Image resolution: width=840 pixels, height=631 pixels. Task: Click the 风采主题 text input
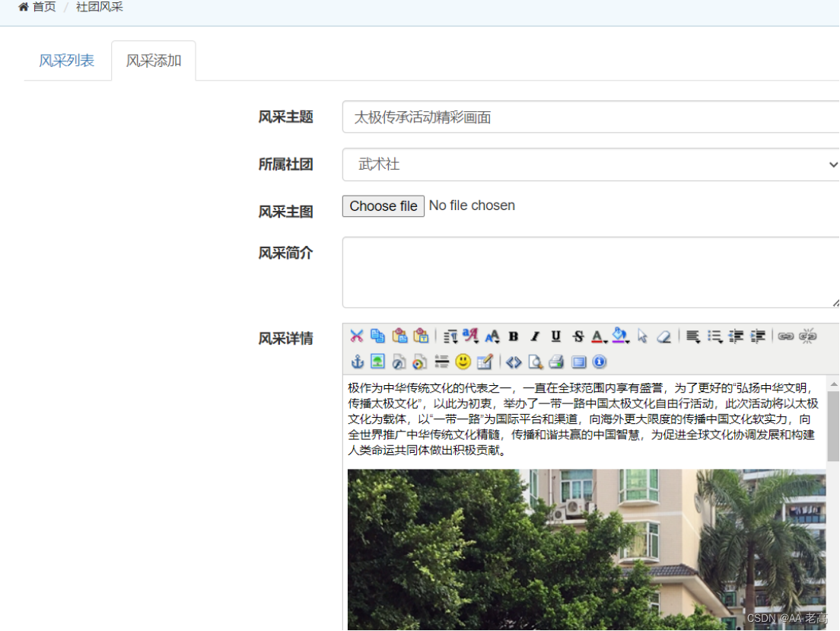point(591,117)
